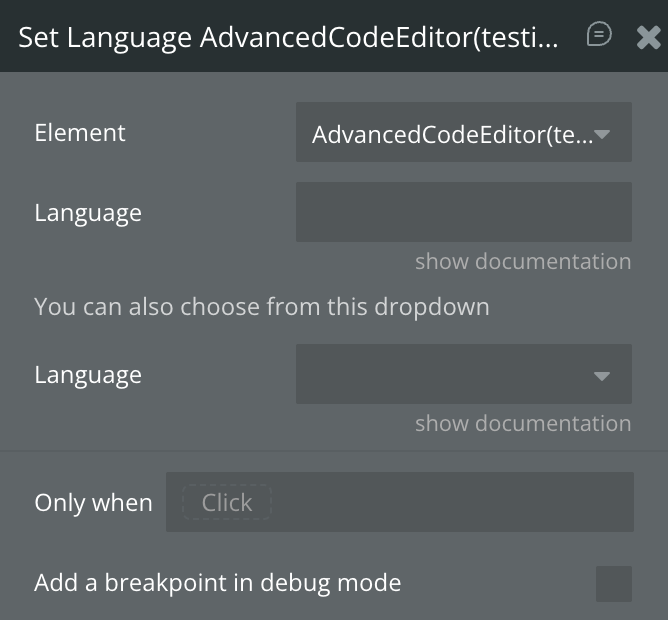Click the first Language label
Viewport: 668px width, 620px height.
[x=88, y=213]
